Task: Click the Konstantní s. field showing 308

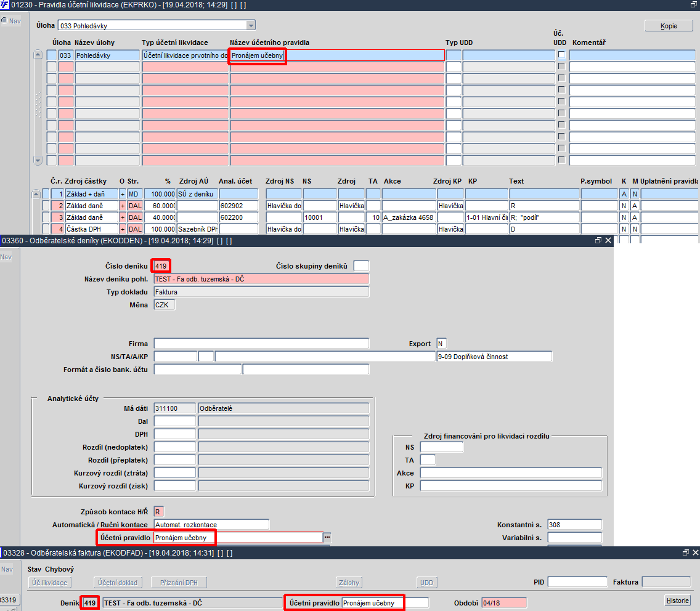Action: (574, 525)
